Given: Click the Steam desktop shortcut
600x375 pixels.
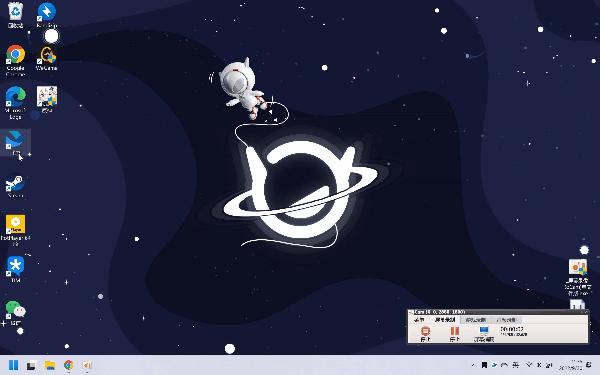Looking at the screenshot, I should pos(15,186).
